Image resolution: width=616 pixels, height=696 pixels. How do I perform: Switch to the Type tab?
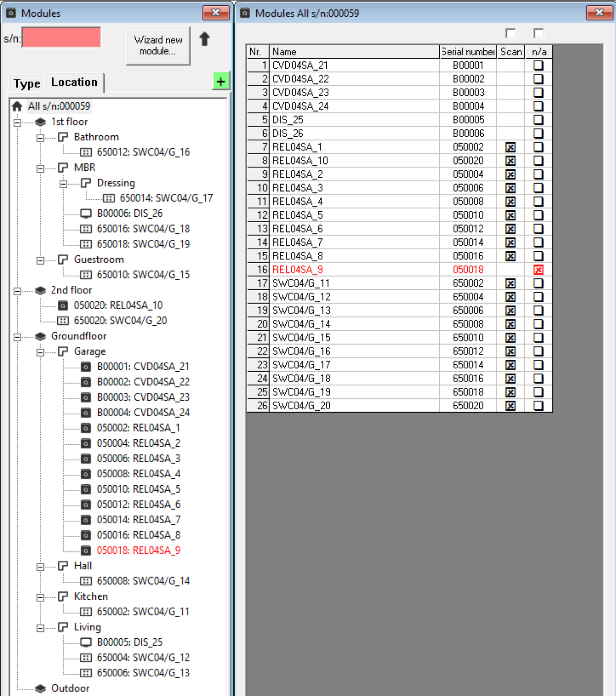click(27, 83)
